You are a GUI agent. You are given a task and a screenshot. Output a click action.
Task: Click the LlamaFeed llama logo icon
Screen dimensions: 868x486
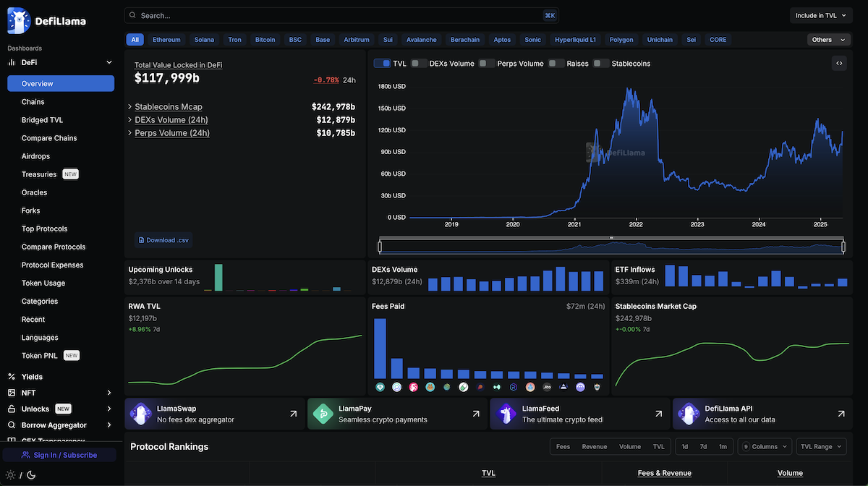pos(505,414)
